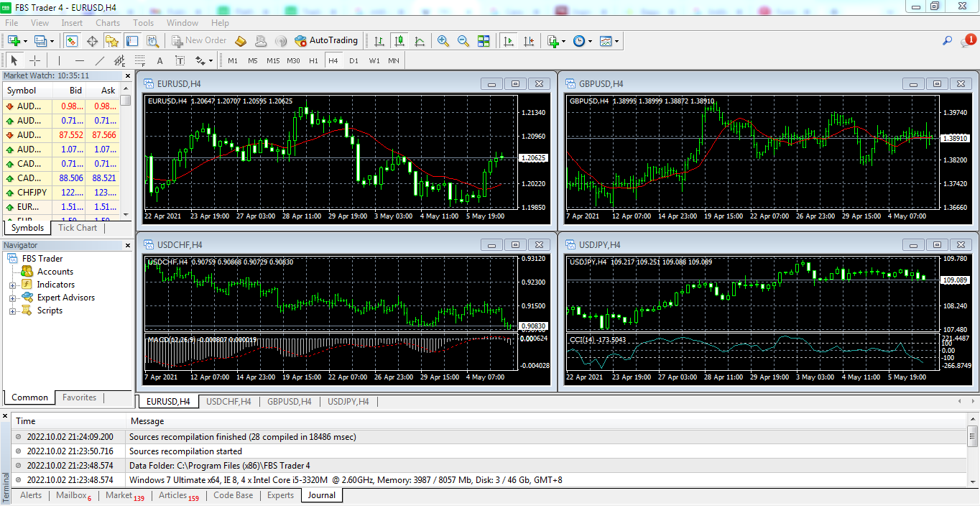Open the Indicators list icon
The height and width of the screenshot is (506, 980).
553,41
